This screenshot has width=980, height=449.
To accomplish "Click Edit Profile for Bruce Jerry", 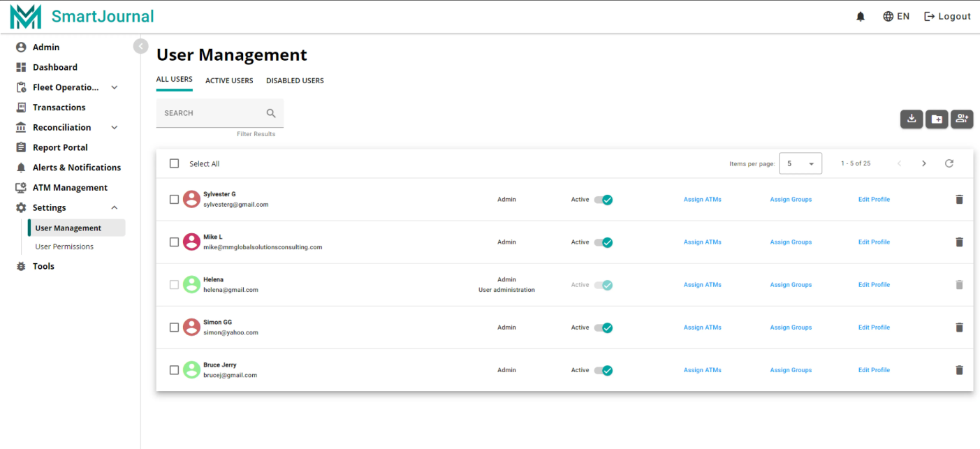I will pyautogui.click(x=874, y=370).
